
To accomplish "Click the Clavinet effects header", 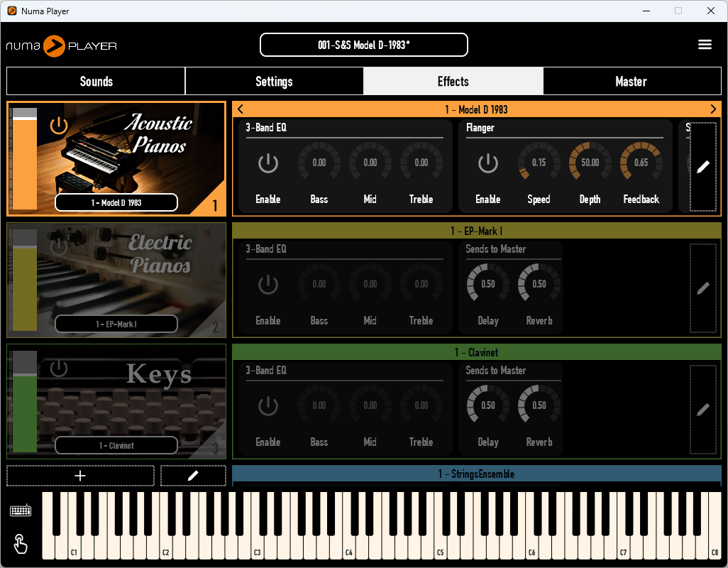I will [476, 352].
